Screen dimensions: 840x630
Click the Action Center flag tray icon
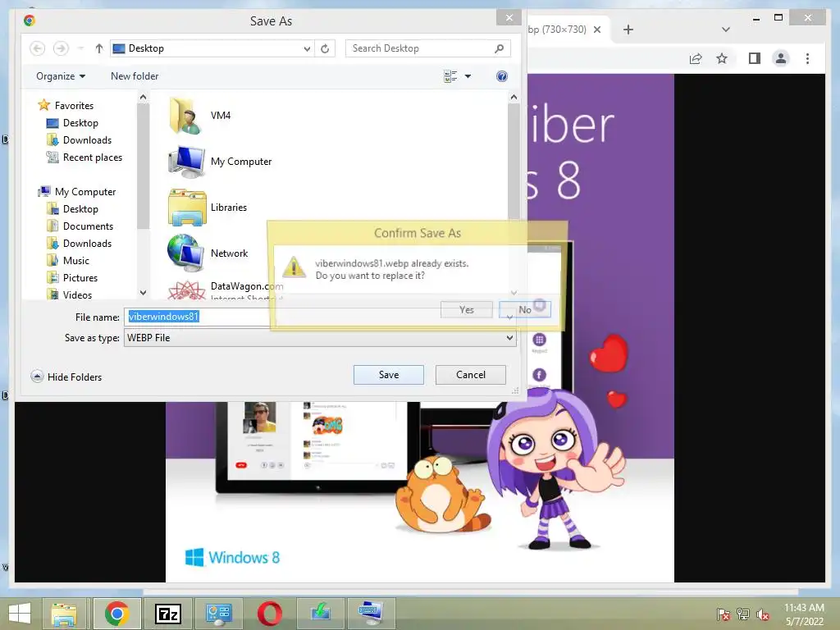(x=723, y=614)
